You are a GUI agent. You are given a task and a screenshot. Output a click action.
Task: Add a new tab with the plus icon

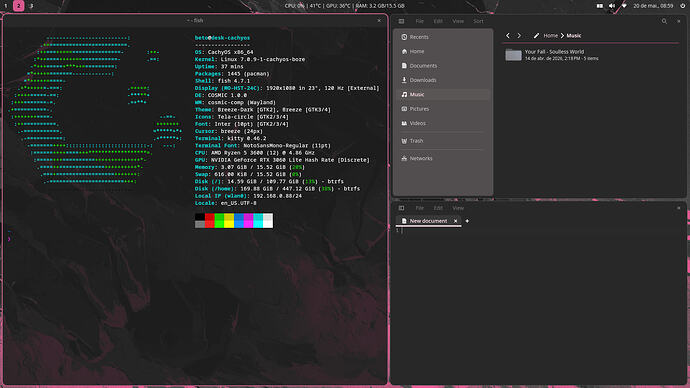(467, 221)
